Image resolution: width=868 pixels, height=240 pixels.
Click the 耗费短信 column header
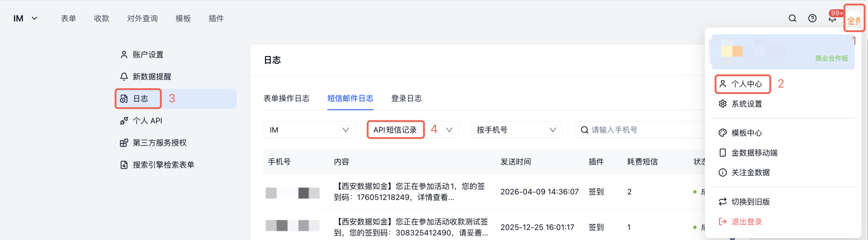[642, 162]
